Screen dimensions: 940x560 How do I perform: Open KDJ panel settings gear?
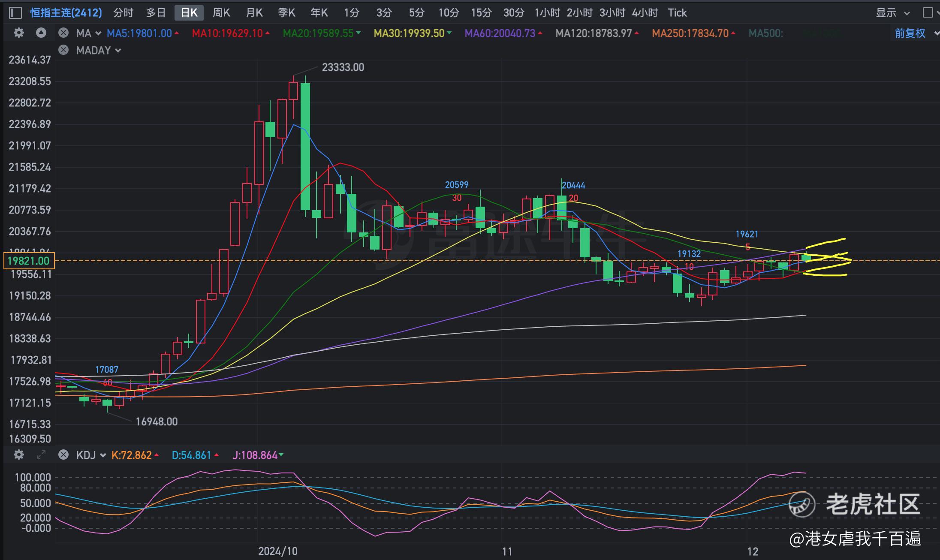18,455
